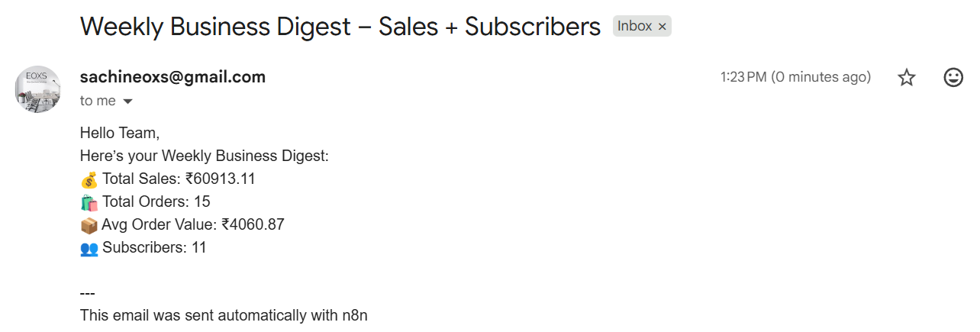The height and width of the screenshot is (332, 980).
Task: Expand recipient details arrow beside "to me"
Action: (x=127, y=102)
